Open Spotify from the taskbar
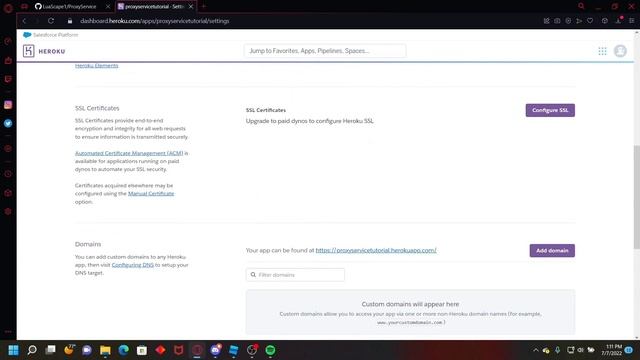 tap(270, 350)
